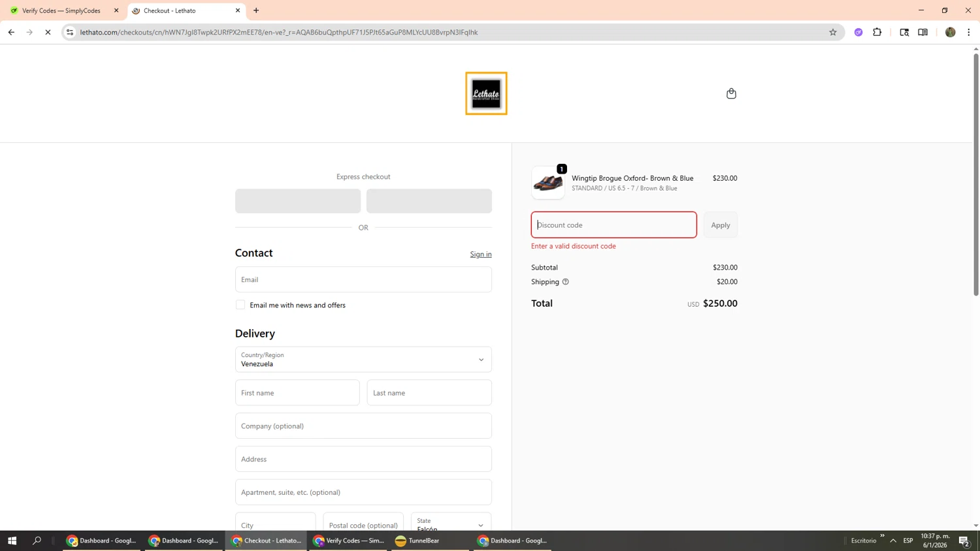This screenshot has height=551, width=980.
Task: Click the Lethato store logo
Action: (x=486, y=93)
